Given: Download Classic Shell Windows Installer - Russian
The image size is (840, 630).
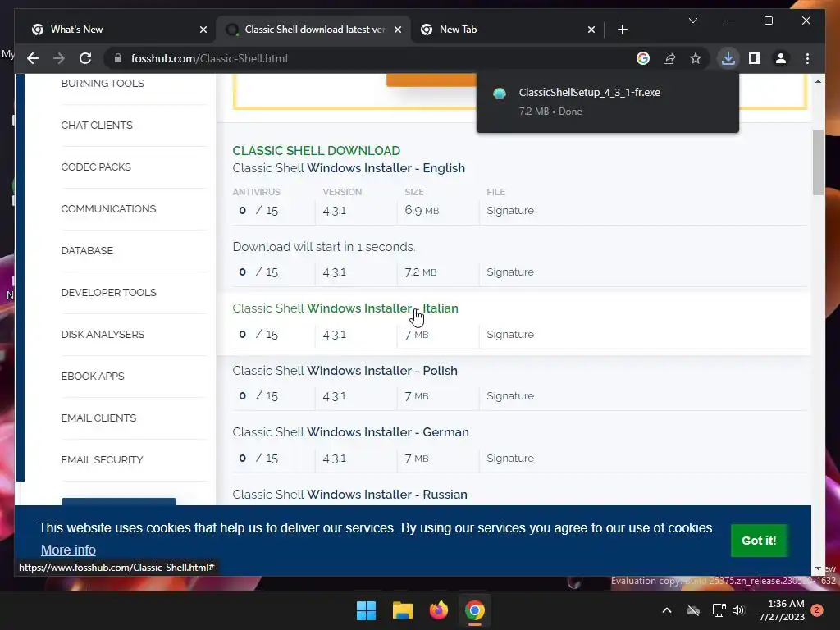Looking at the screenshot, I should pos(349,495).
